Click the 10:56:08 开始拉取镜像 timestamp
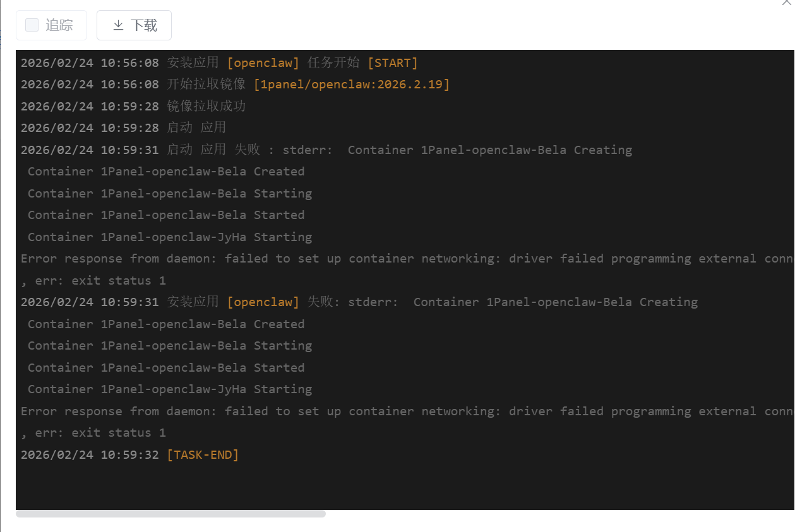This screenshot has height=532, width=807. [x=90, y=85]
